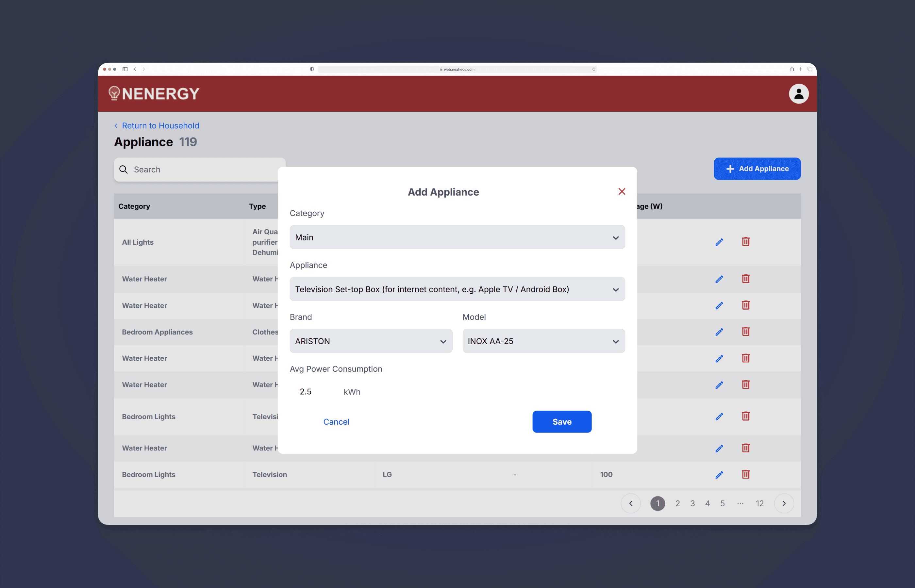Viewport: 915px width, 588px height.
Task: Edit the Bedroom Lights LG Television row
Action: [x=719, y=475]
